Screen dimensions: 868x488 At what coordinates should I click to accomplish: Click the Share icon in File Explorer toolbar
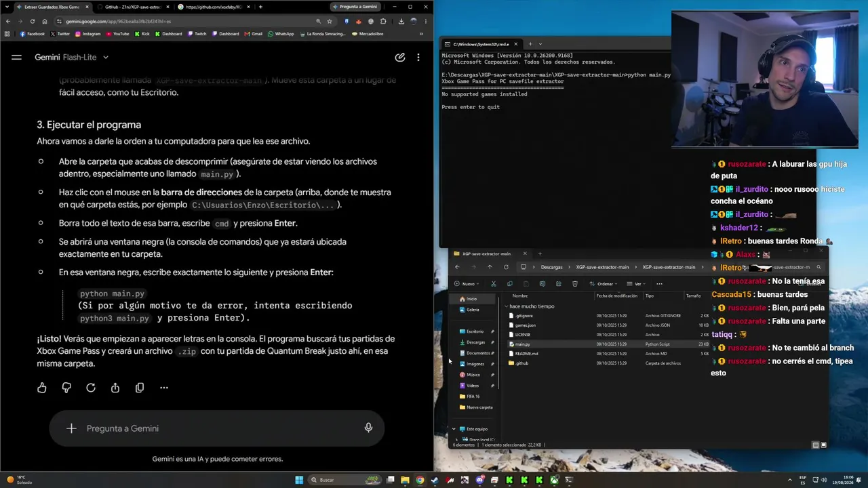click(559, 284)
